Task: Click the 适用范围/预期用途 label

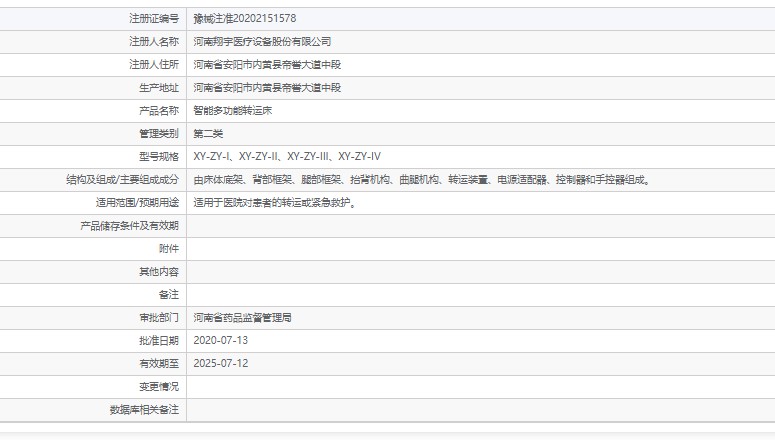Action: (x=137, y=203)
